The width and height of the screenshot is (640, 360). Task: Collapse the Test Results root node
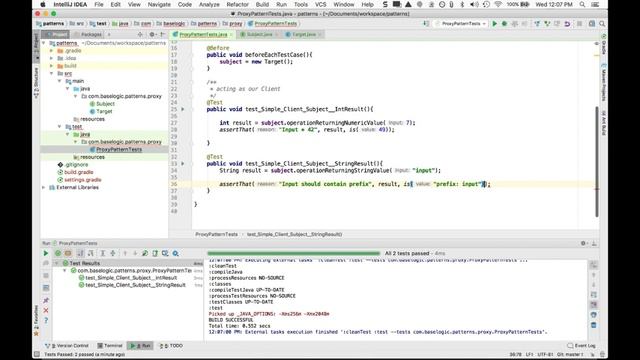pyautogui.click(x=57, y=263)
